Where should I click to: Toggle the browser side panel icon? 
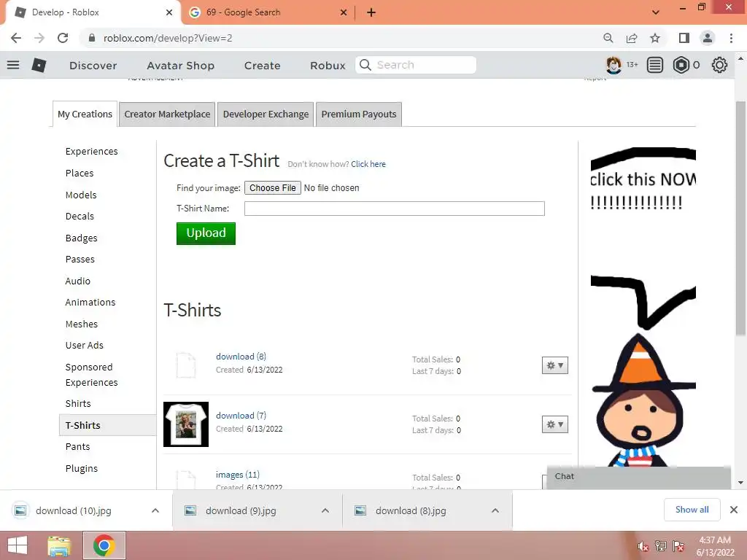tap(684, 38)
